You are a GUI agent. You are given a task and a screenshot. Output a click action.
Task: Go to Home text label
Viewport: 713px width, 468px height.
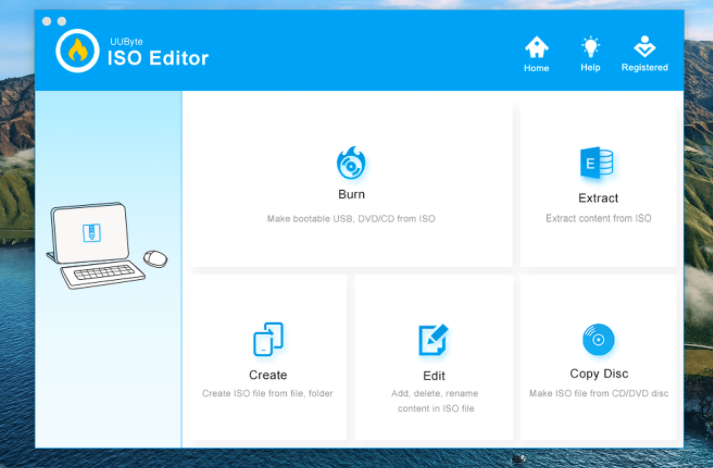pyautogui.click(x=537, y=68)
